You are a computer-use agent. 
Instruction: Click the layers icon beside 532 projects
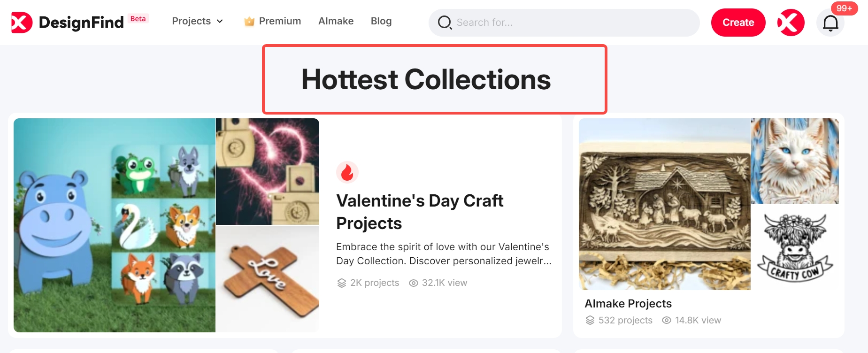pyautogui.click(x=590, y=320)
